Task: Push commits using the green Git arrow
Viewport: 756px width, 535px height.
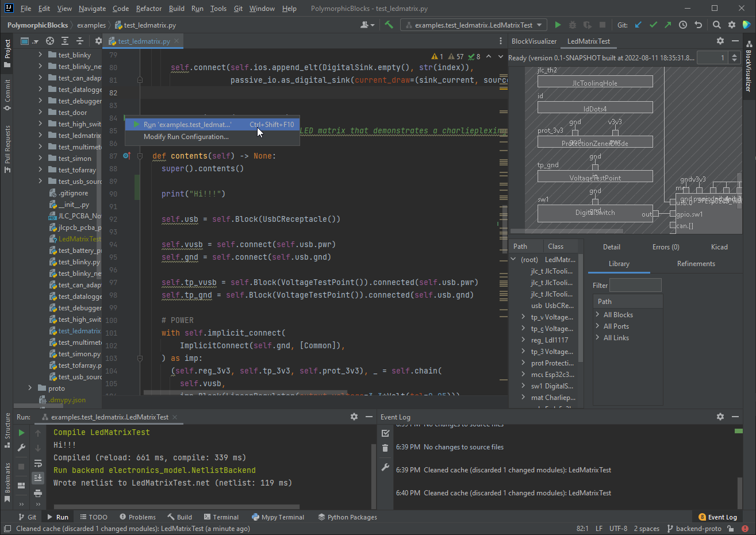Action: tap(668, 25)
